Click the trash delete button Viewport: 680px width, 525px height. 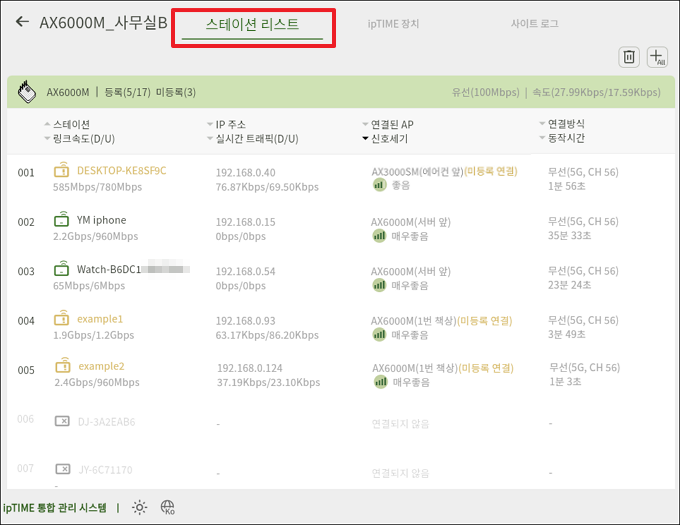(629, 57)
